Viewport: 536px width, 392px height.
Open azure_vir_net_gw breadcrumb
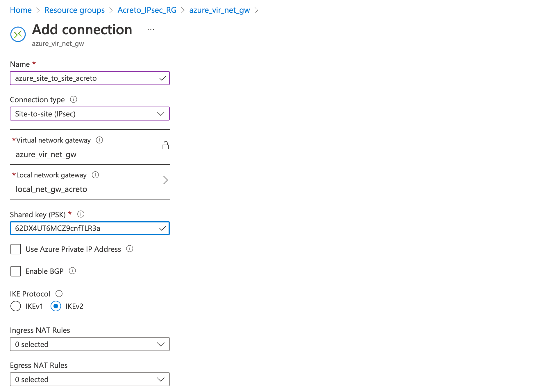click(x=219, y=10)
